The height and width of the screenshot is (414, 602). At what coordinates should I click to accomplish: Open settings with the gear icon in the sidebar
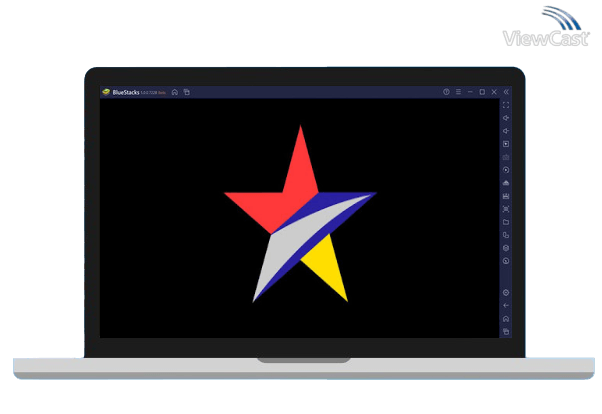click(506, 293)
